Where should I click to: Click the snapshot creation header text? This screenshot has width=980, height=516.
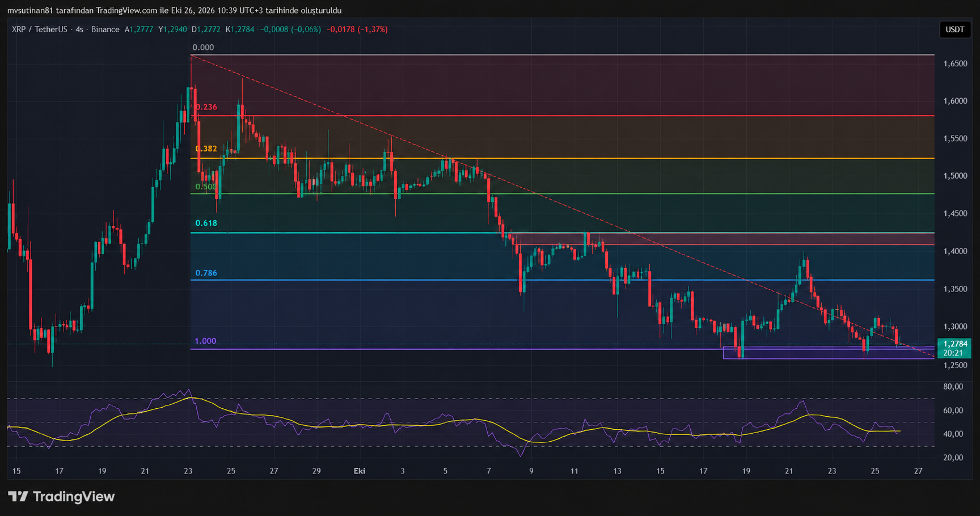(x=175, y=10)
